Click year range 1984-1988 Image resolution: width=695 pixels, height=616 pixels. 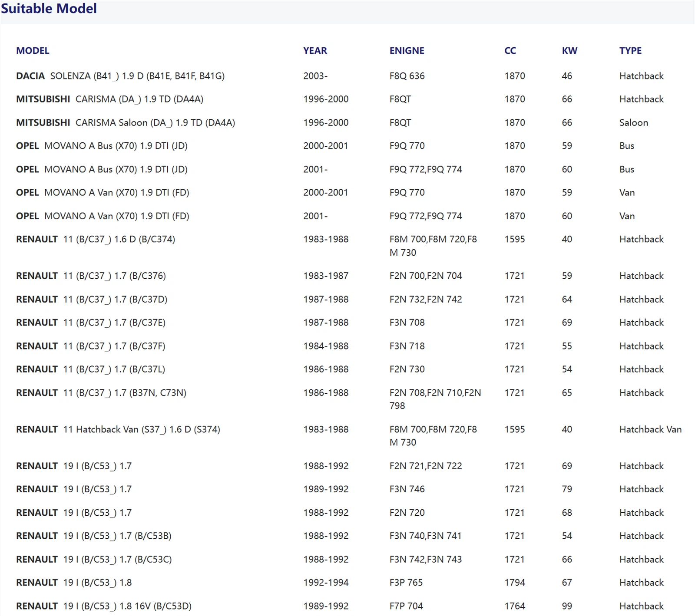click(x=326, y=346)
